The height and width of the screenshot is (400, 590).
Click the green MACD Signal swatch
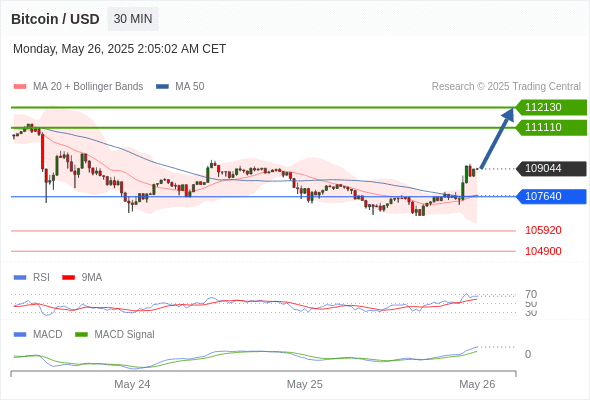pos(81,335)
